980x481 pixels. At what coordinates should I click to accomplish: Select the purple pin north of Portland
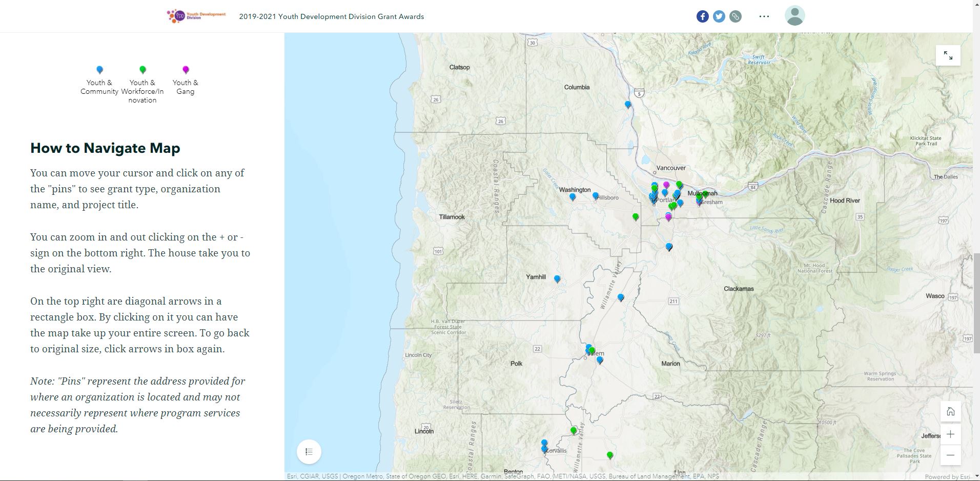click(x=666, y=185)
